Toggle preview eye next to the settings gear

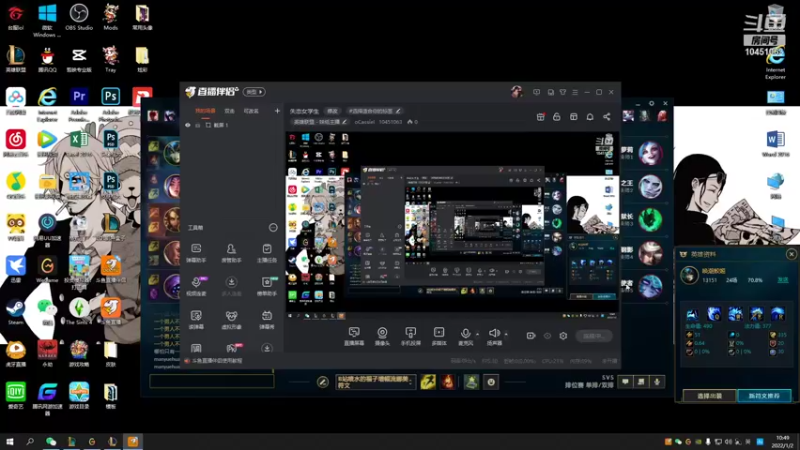[547, 336]
